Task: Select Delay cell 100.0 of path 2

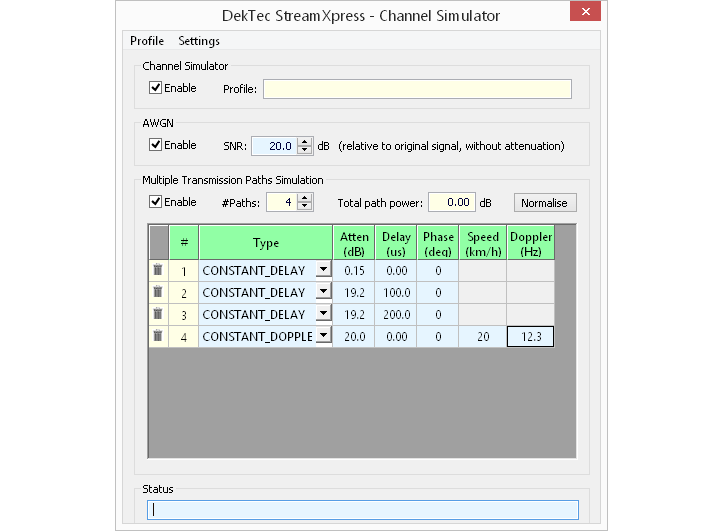Action: tap(396, 293)
